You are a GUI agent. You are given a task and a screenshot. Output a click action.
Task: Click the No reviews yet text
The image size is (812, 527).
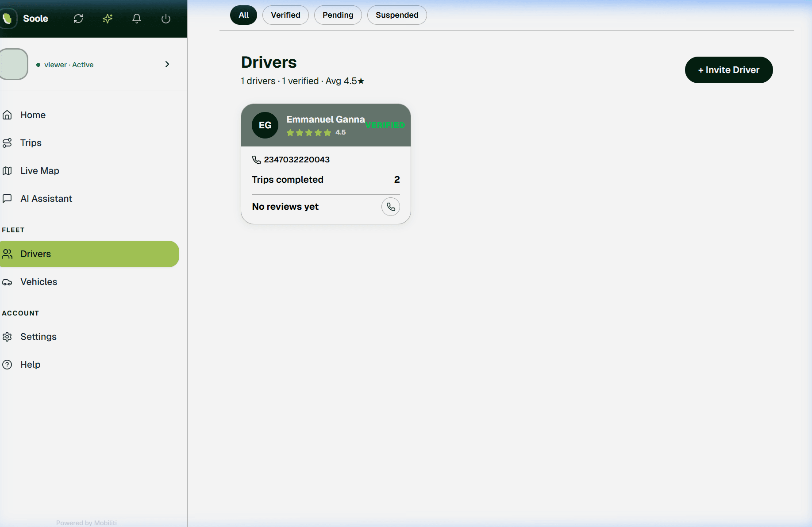[x=285, y=207]
